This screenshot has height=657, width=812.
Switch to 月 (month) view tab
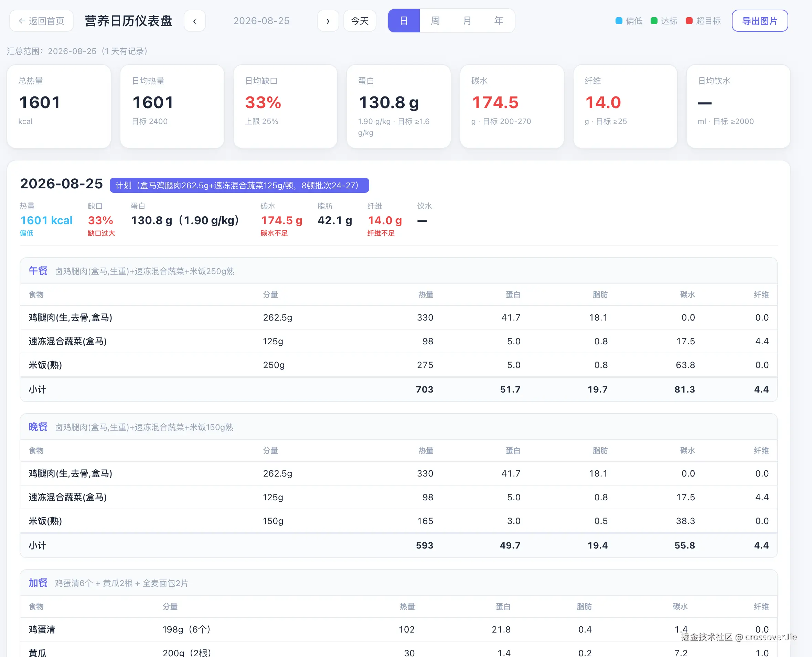pyautogui.click(x=467, y=21)
